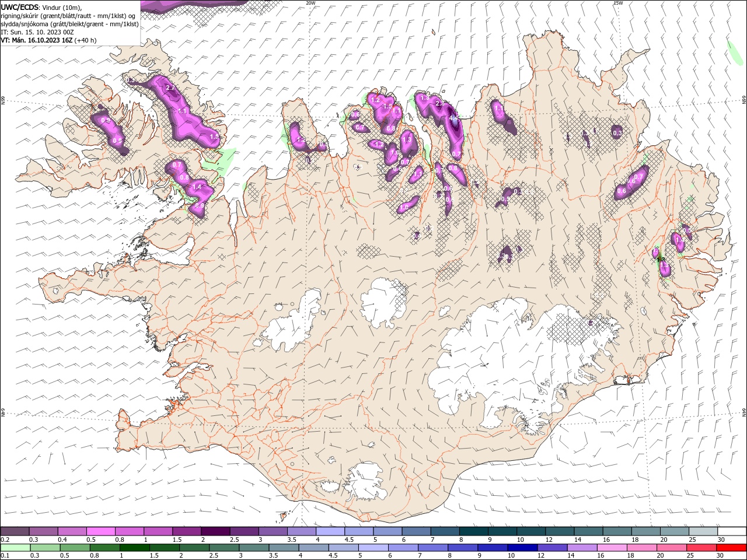Click the "slydda/snjókoma" legend description line
The width and height of the screenshot is (747, 560).
[x=70, y=24]
